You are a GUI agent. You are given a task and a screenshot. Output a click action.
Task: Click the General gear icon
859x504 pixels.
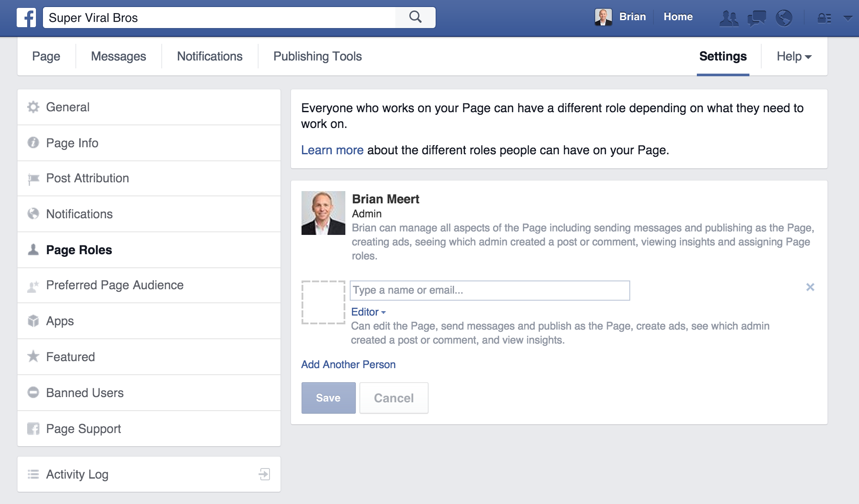pyautogui.click(x=33, y=107)
